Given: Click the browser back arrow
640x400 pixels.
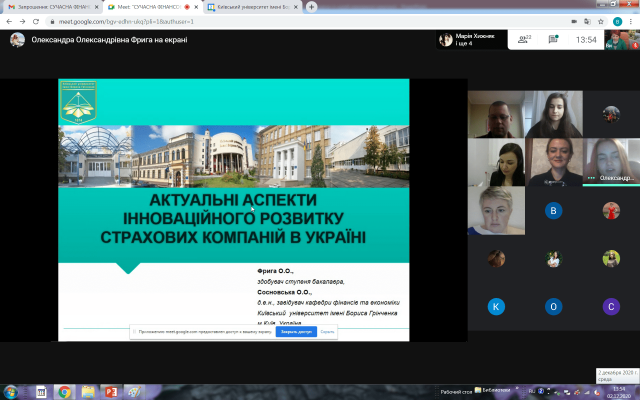Looking at the screenshot, I should coord(9,21).
